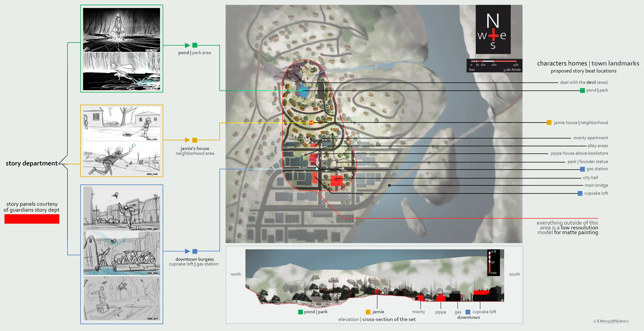Click the elevation scale bar marked 0 ft to 100
This screenshot has width=644, height=331.
click(494, 262)
